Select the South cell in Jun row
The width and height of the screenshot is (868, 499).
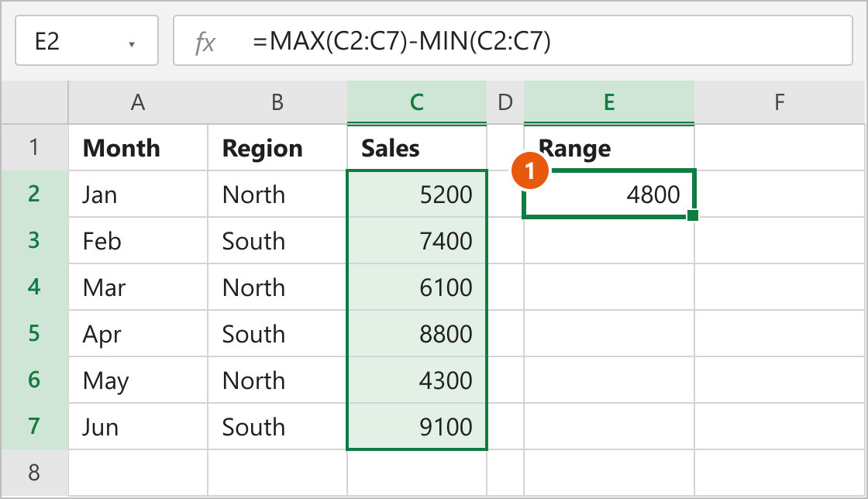click(277, 426)
